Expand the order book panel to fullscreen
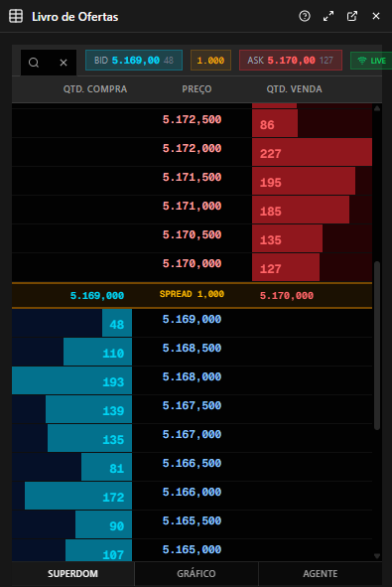 click(328, 16)
